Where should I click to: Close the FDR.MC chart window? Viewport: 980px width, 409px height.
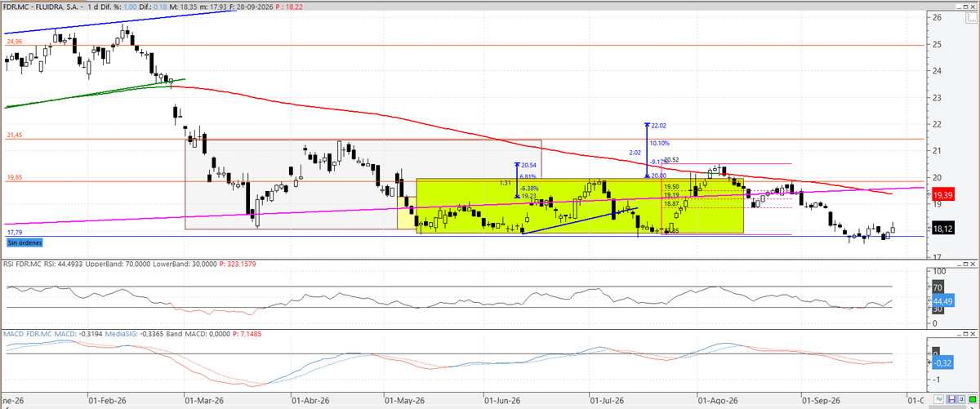click(973, 7)
